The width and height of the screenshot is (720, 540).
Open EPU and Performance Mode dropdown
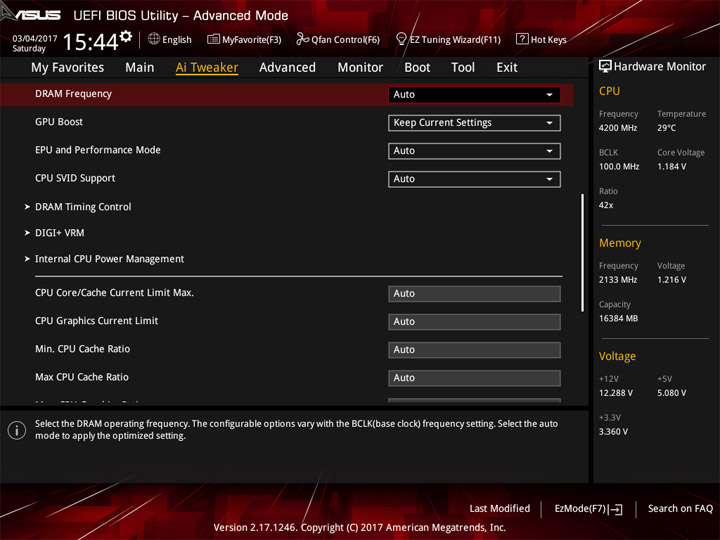(x=474, y=151)
